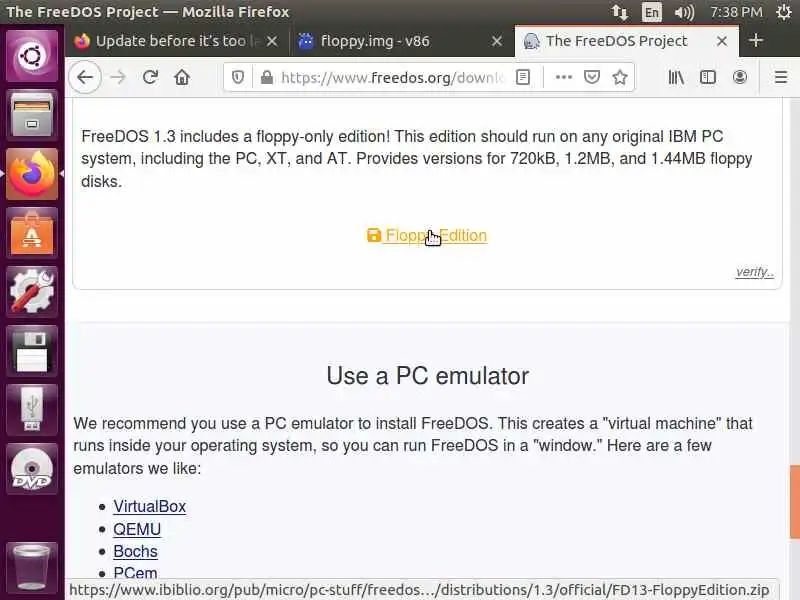The height and width of the screenshot is (600, 800).
Task: Open the En keyboard language indicator
Action: point(652,12)
